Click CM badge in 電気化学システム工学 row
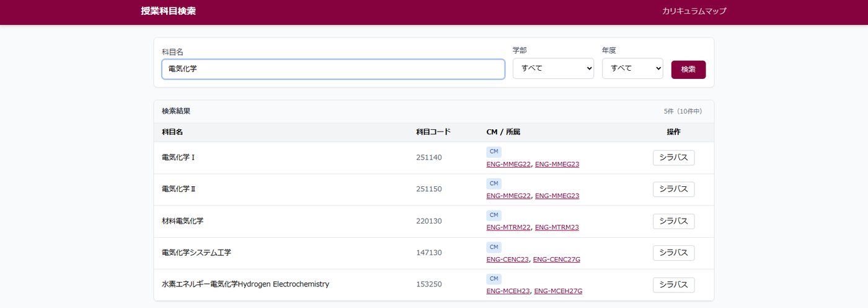The height and width of the screenshot is (308, 868). (x=494, y=247)
